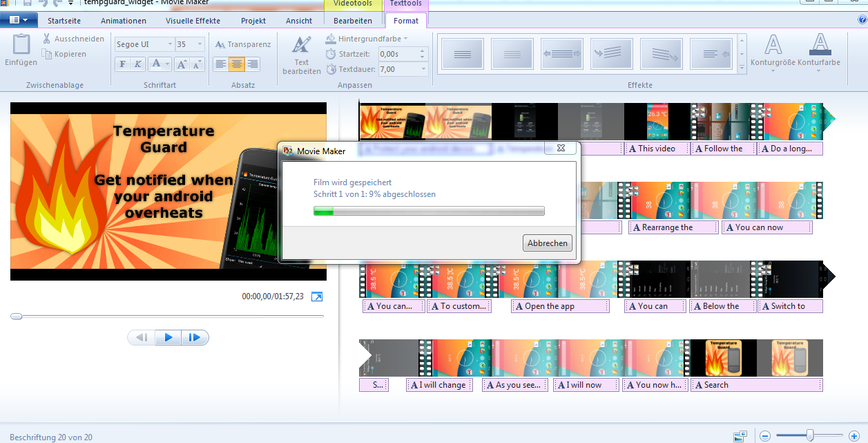Viewport: 868px width, 443px height.
Task: Select the 'Follow the' caption
Action: point(723,149)
